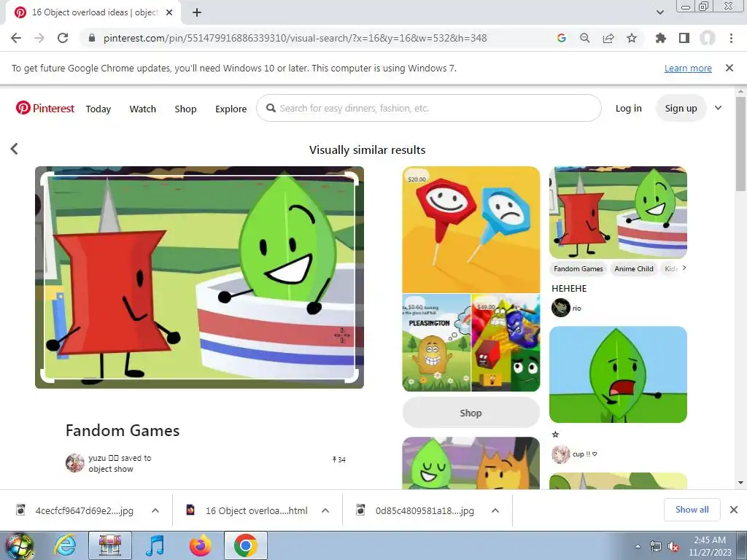747x560 pixels.
Task: Launch Firefox from the taskbar
Action: pyautogui.click(x=200, y=545)
